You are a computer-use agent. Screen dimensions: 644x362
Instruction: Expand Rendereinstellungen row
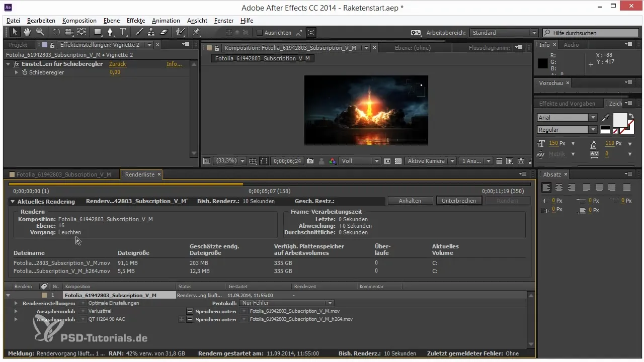pyautogui.click(x=16, y=304)
